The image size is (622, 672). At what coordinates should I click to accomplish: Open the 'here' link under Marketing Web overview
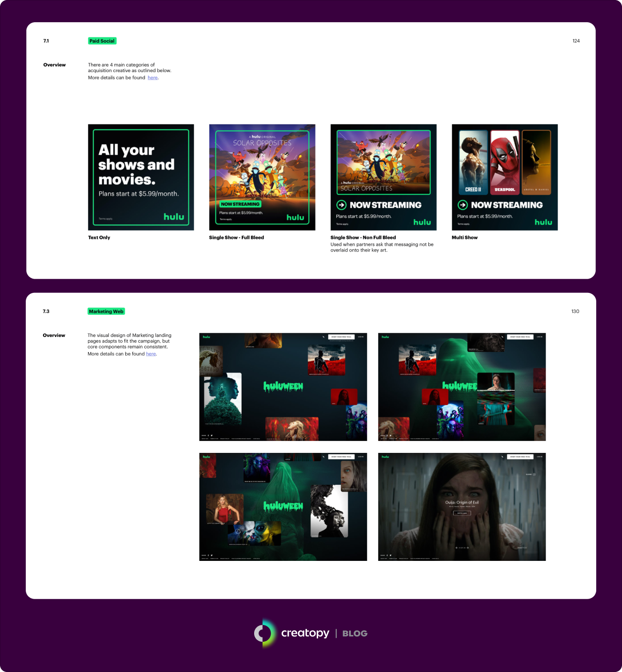[151, 354]
